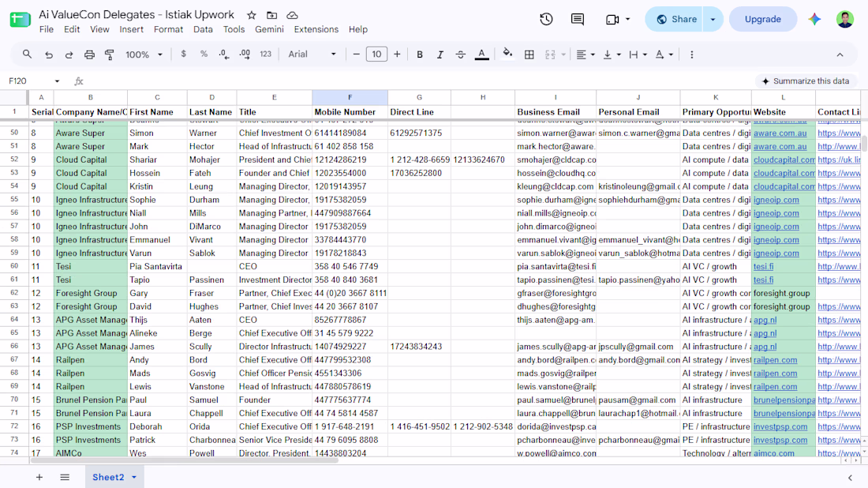Show side panel arrow at bottom right
The height and width of the screenshot is (488, 868).
tap(850, 478)
